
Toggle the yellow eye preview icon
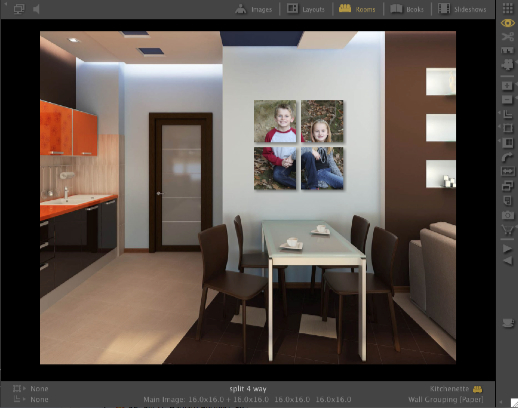(x=508, y=23)
